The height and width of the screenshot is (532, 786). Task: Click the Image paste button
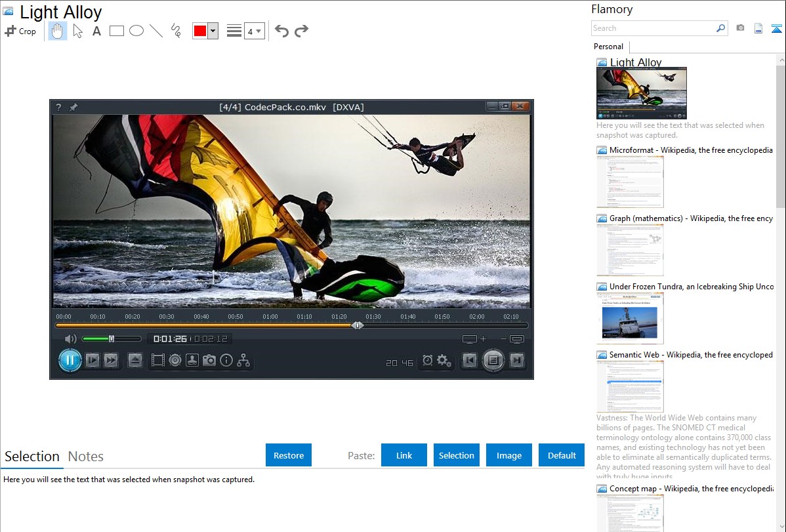(x=509, y=455)
